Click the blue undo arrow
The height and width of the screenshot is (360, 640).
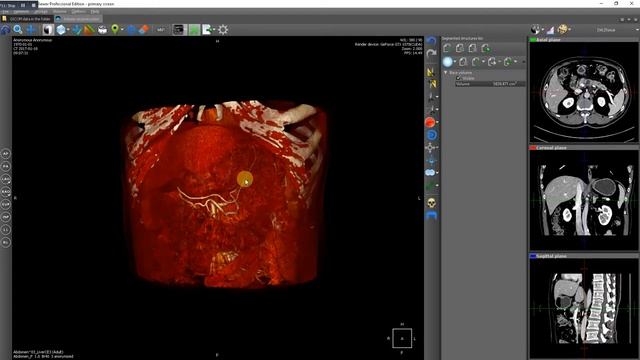click(431, 40)
